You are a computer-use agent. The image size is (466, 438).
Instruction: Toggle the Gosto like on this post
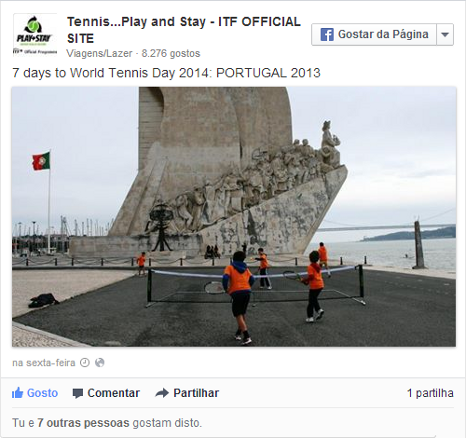(x=35, y=393)
